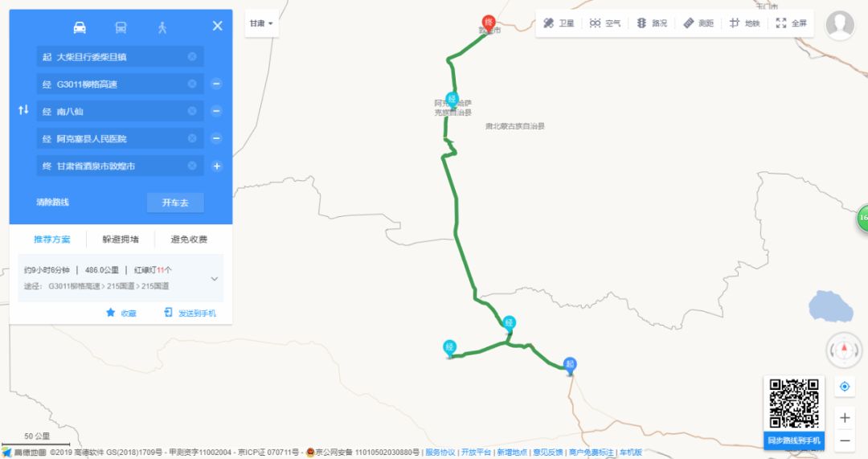Toggle the 卫星 satellite layer
The height and width of the screenshot is (459, 868).
[x=558, y=23]
